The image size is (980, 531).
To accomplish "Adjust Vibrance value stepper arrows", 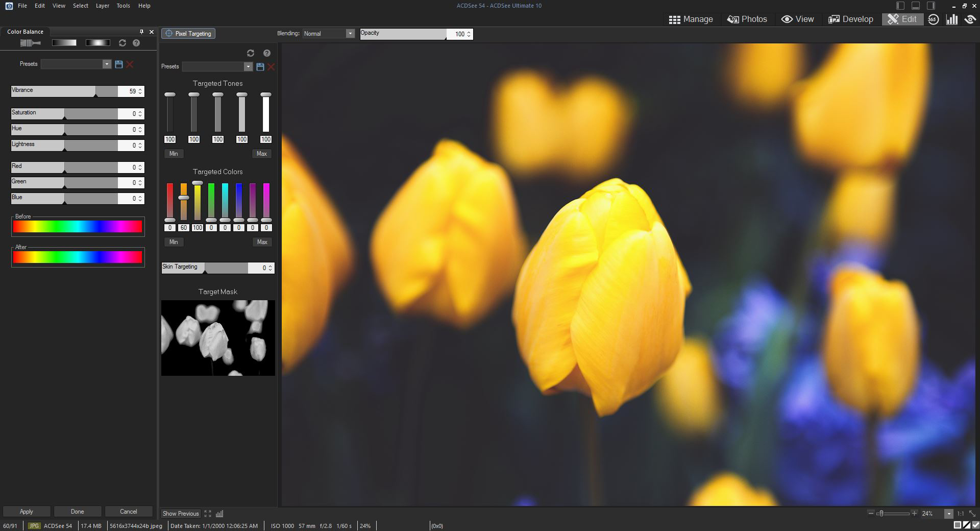I will click(x=140, y=91).
